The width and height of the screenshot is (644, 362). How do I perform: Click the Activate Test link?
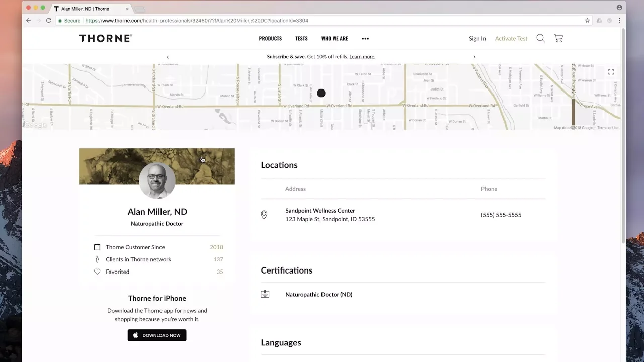point(511,38)
